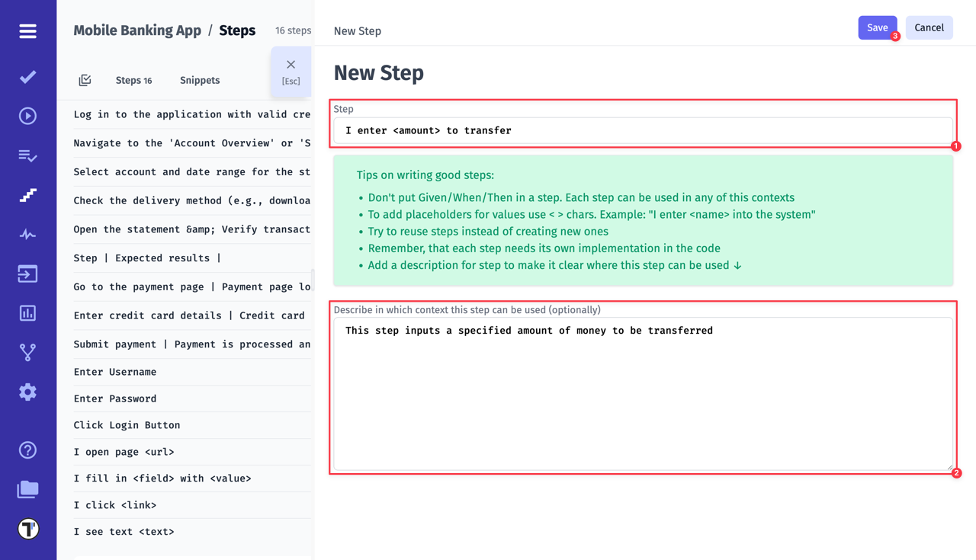
Task: Click the Step text input field
Action: tap(642, 130)
